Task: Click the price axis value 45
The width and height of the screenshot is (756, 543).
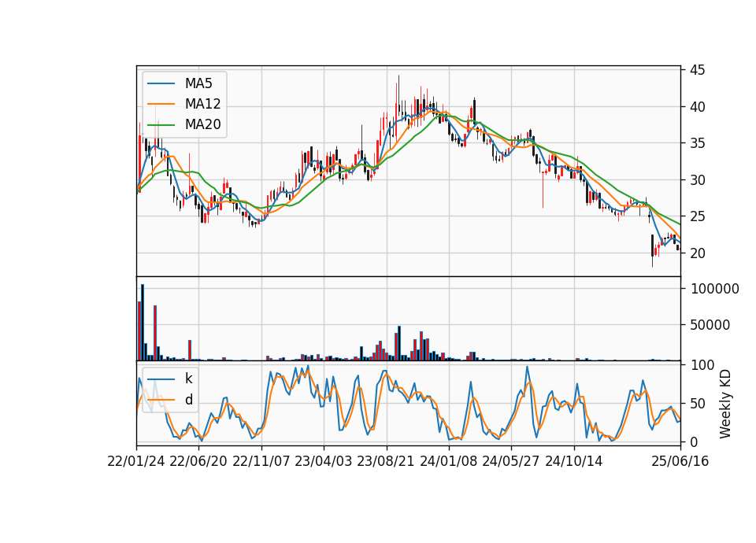Action: click(x=697, y=70)
